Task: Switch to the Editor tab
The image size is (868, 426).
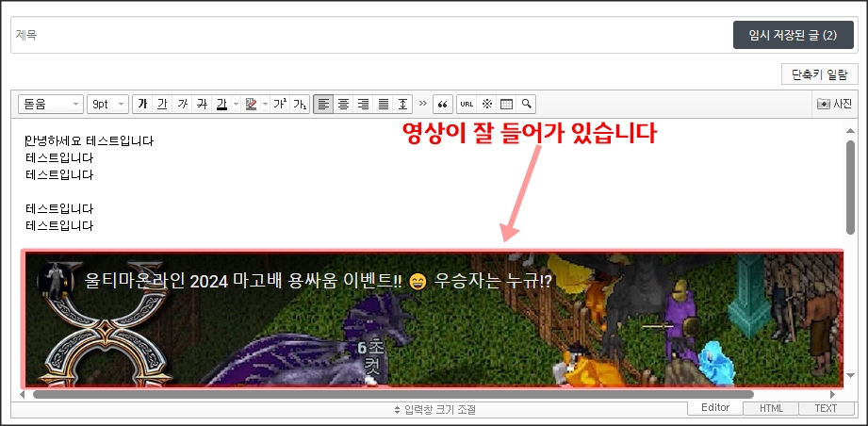Action: [x=715, y=408]
